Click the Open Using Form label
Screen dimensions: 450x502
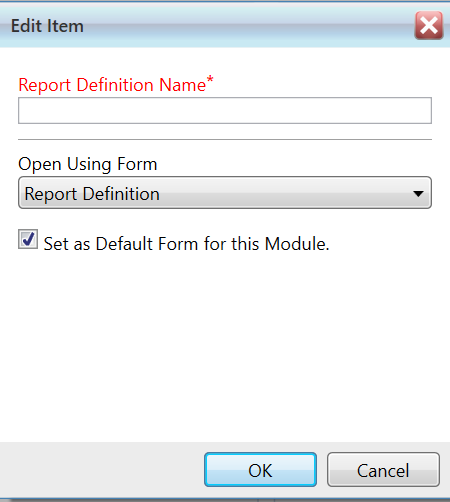(88, 164)
